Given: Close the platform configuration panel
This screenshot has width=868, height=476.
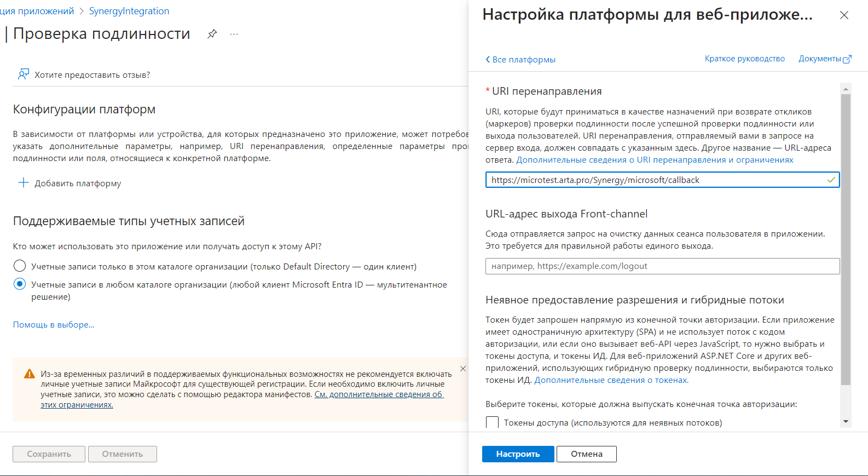Looking at the screenshot, I should click(x=844, y=15).
